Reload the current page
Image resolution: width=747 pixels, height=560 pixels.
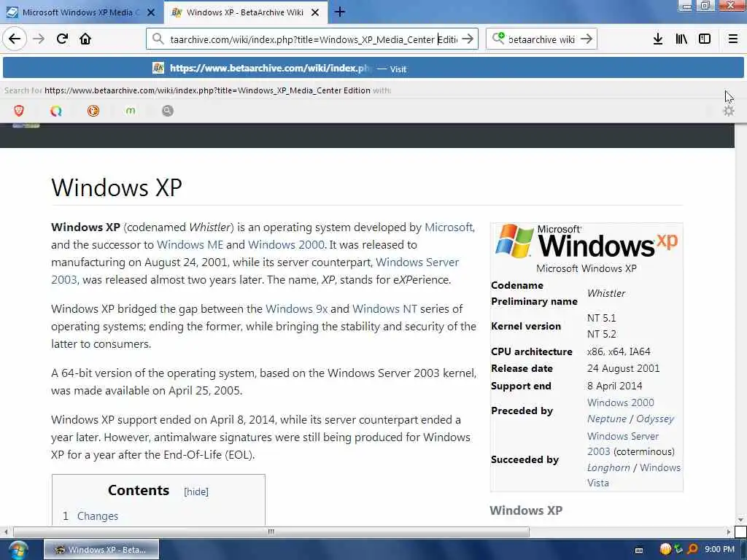[62, 39]
